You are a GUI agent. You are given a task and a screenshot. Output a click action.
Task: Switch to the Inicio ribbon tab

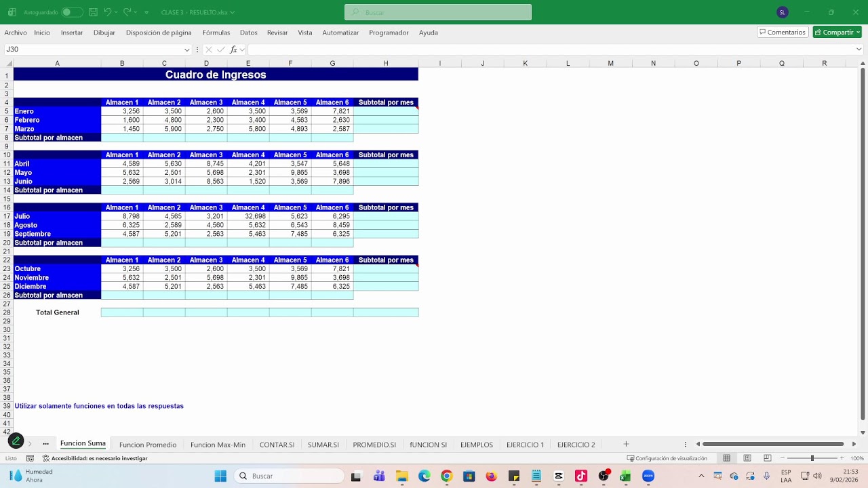[x=42, y=33]
